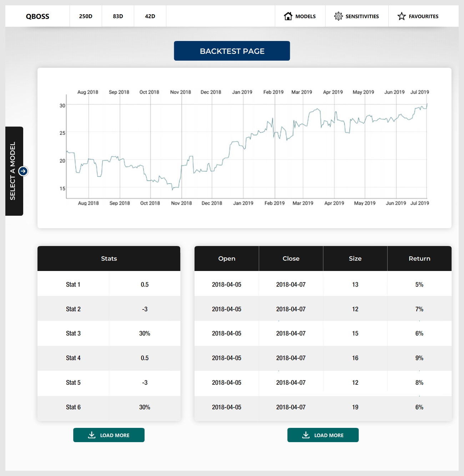Load more rows under trades table

(x=323, y=435)
